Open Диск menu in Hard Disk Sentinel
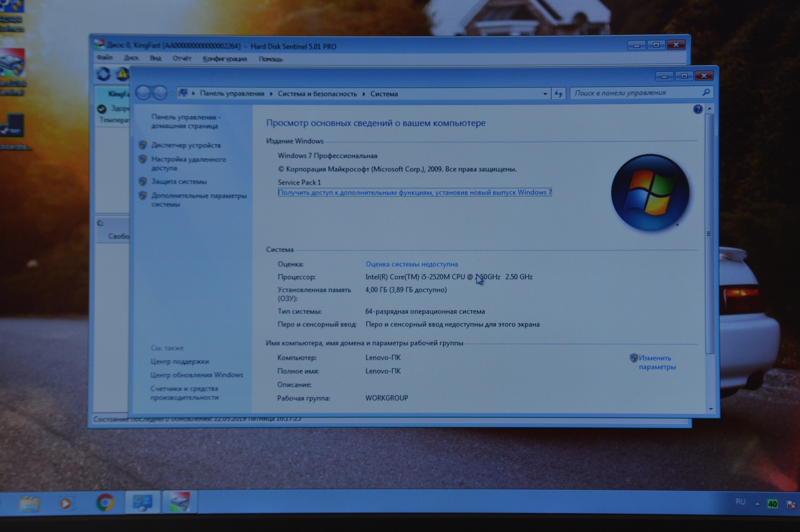The image size is (800, 532). pos(131,58)
